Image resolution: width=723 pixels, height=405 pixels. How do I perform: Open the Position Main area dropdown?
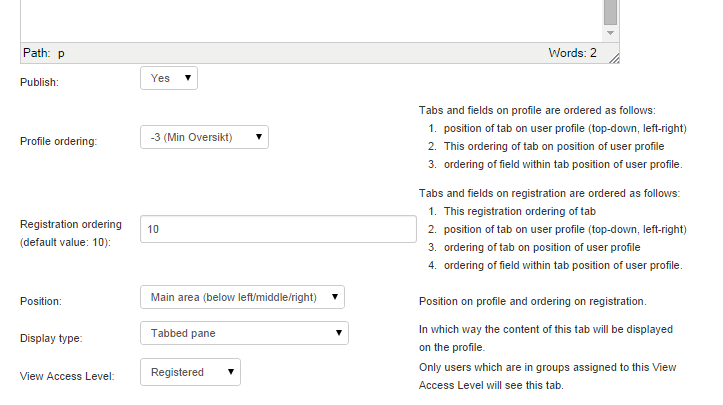[x=242, y=297]
